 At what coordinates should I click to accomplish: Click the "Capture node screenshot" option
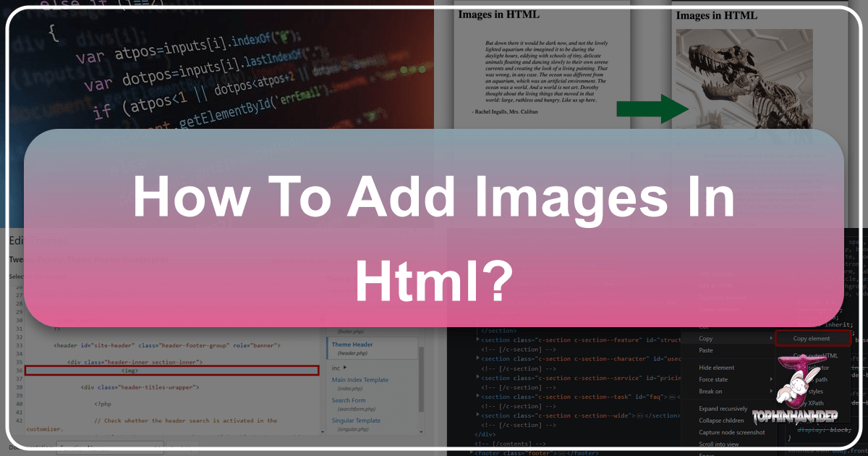tap(731, 432)
